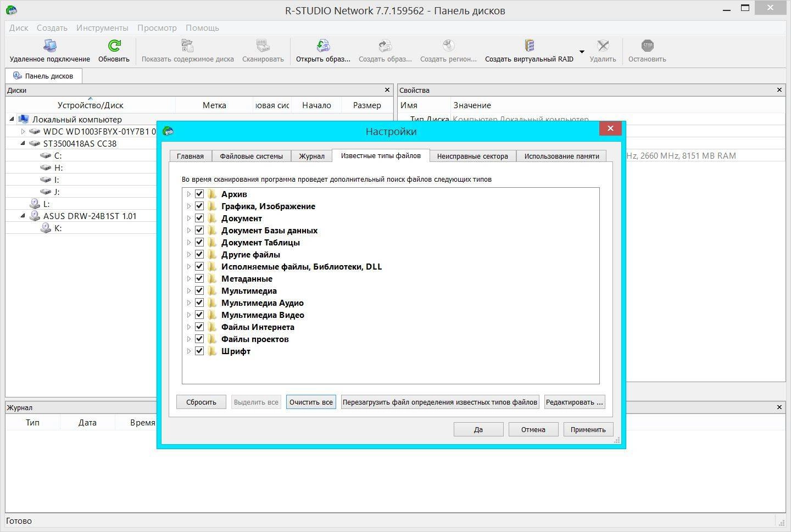
Task: Expand the WDC WD1003FBYX drive node
Action: [23, 131]
